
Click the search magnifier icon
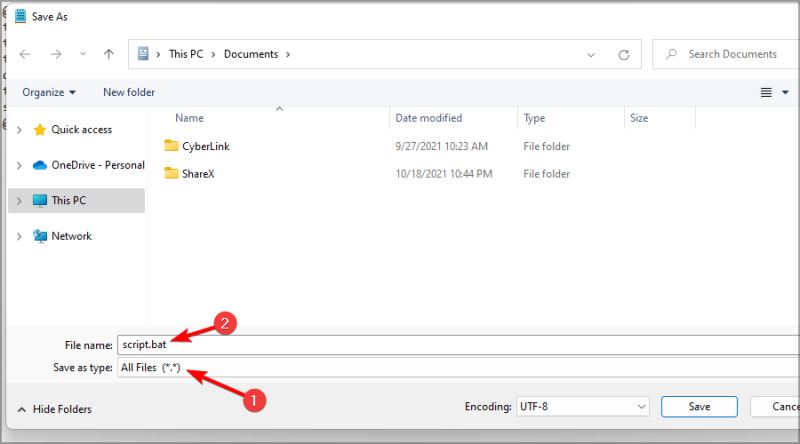[x=671, y=54]
